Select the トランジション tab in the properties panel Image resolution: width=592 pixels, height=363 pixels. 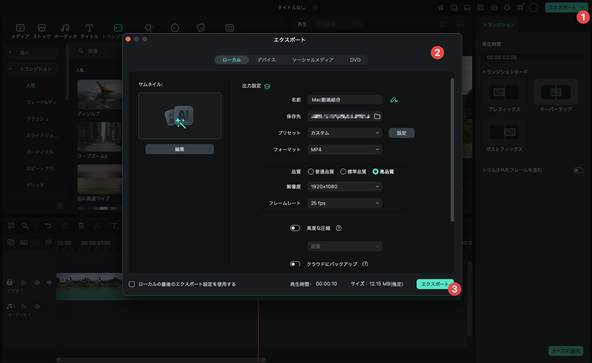coord(499,25)
